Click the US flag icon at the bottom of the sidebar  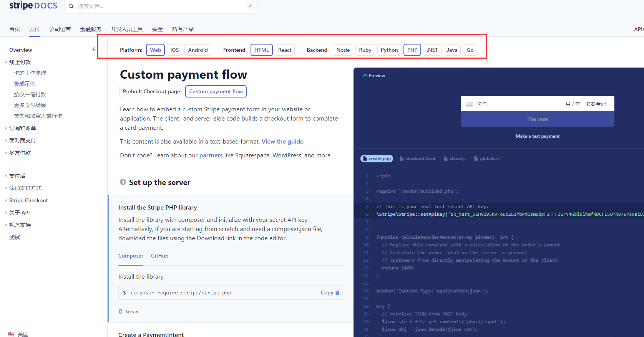[11, 334]
